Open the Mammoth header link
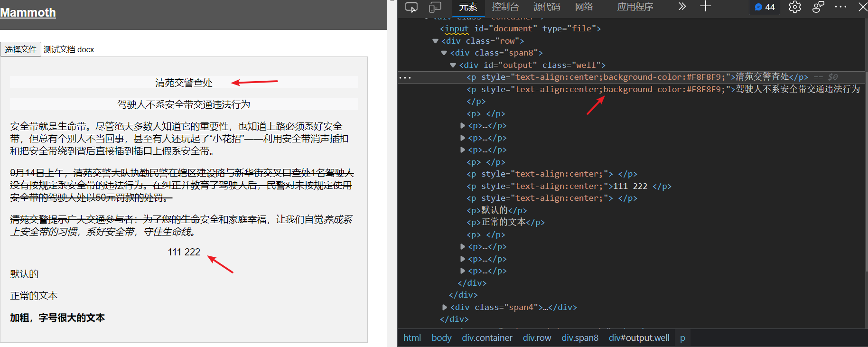The image size is (868, 347). [28, 13]
